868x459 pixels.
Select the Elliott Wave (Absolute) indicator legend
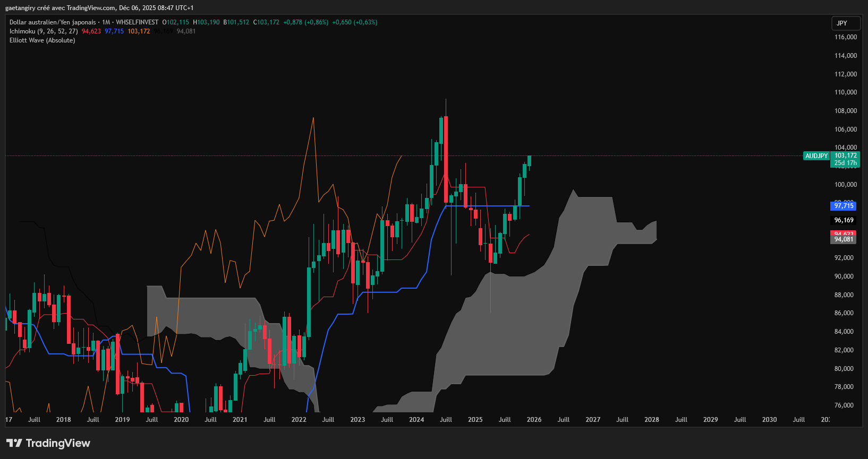42,40
